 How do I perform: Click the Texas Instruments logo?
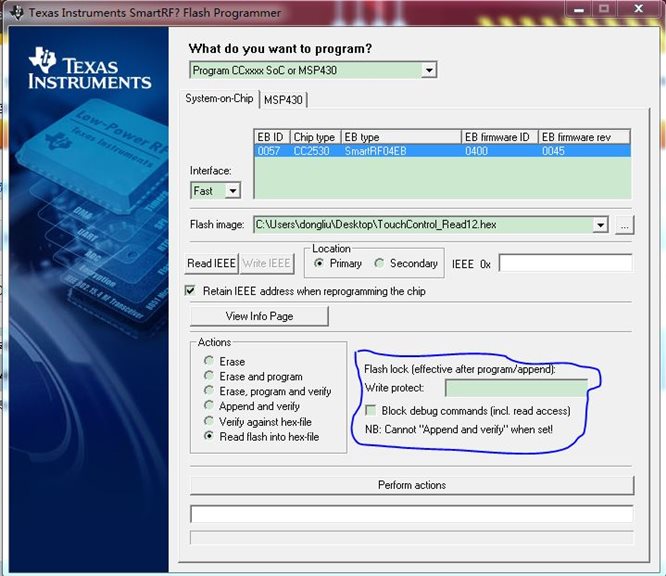click(90, 68)
